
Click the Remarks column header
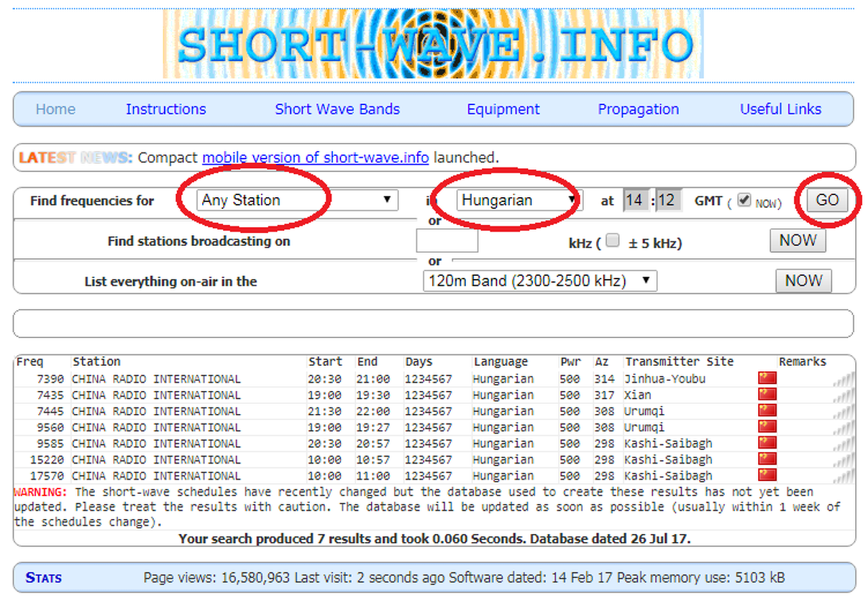(802, 362)
